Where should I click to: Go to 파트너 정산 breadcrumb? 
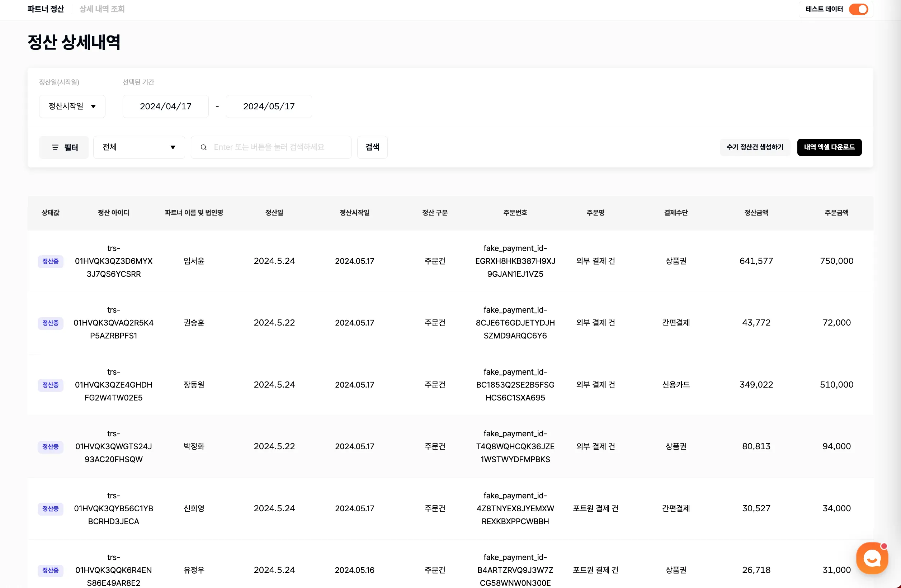46,9
